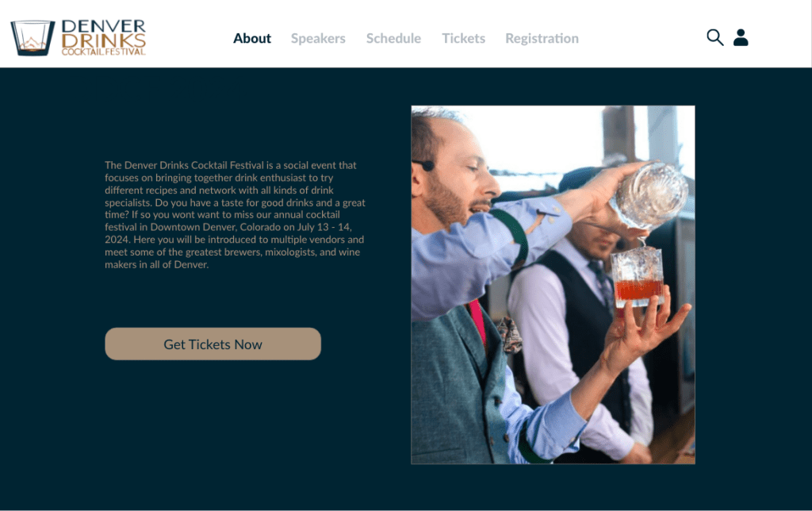Viewport: 812px width, 511px height.
Task: Click the 'Cocktail Festival' logo tagline
Action: tap(104, 52)
